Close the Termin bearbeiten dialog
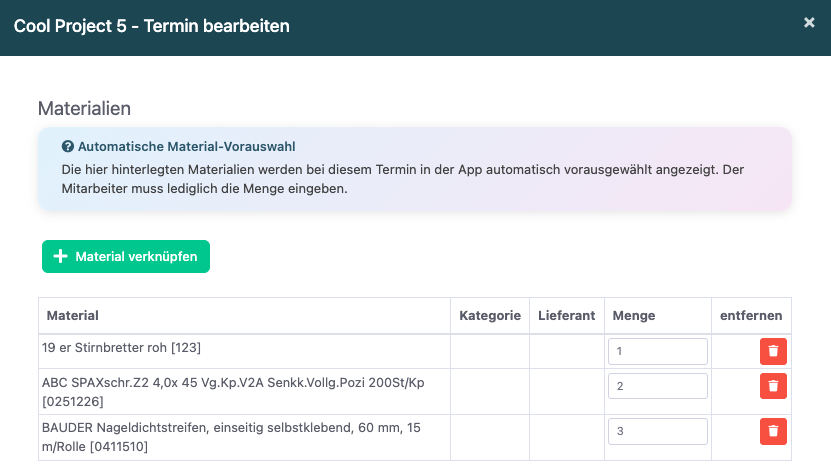 coord(809,23)
